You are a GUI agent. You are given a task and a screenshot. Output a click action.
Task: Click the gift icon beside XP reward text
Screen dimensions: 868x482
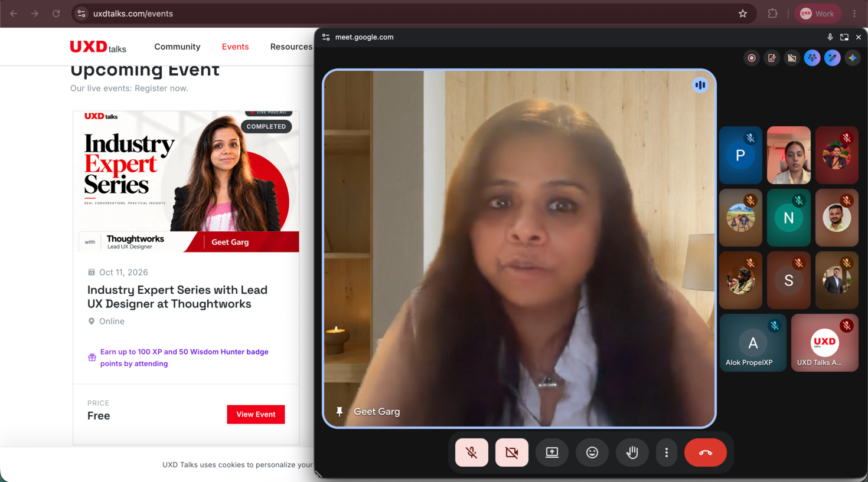[92, 358]
